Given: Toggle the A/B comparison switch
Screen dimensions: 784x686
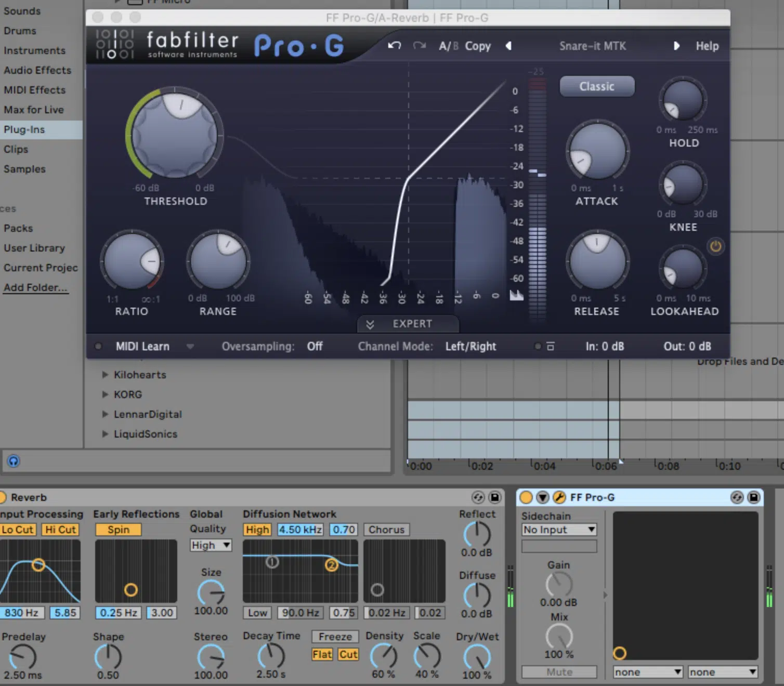Looking at the screenshot, I should (x=449, y=46).
